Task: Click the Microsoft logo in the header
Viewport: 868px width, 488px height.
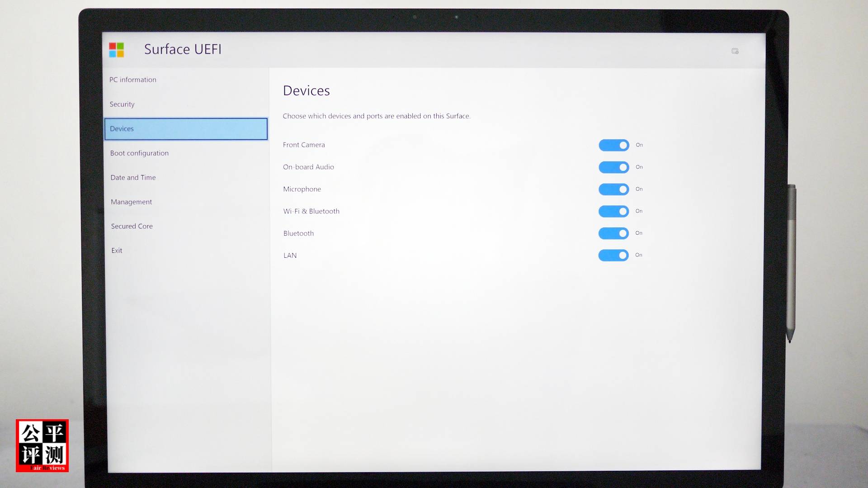Action: [x=116, y=50]
